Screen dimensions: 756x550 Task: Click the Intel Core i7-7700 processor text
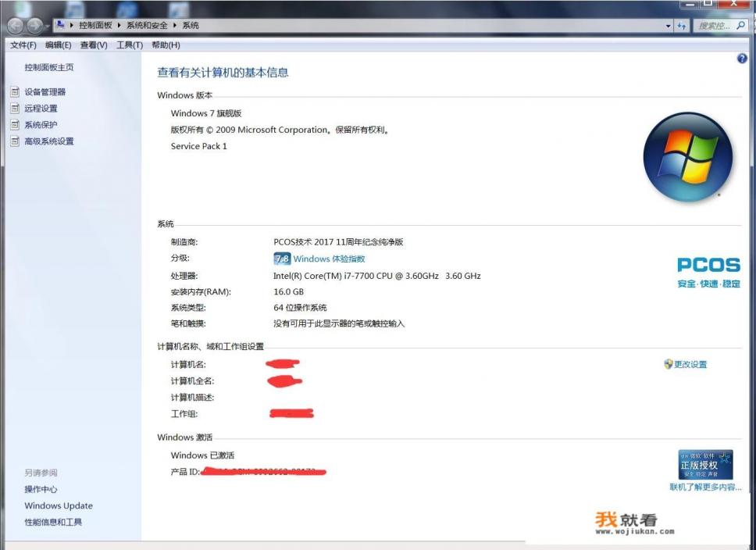377,276
